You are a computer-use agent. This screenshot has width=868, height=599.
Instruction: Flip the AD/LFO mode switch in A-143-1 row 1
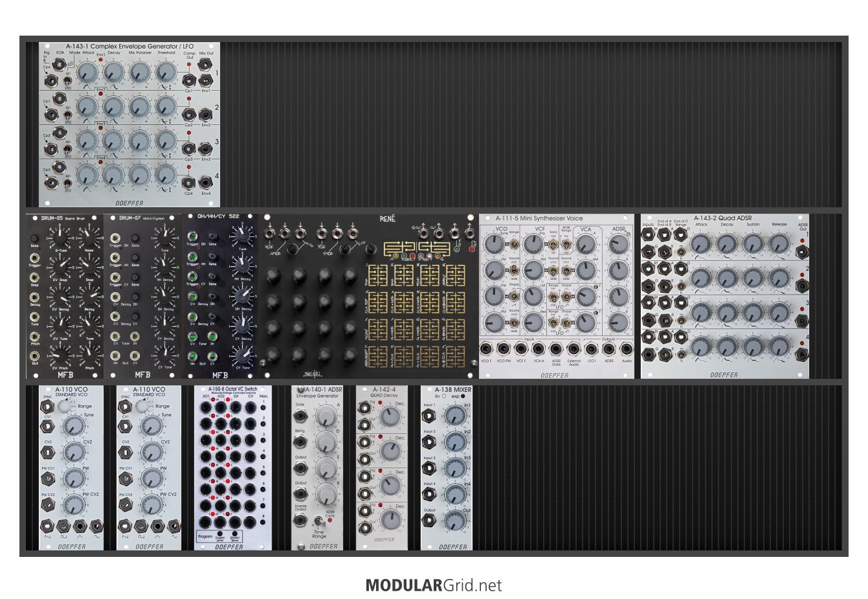pos(67,81)
